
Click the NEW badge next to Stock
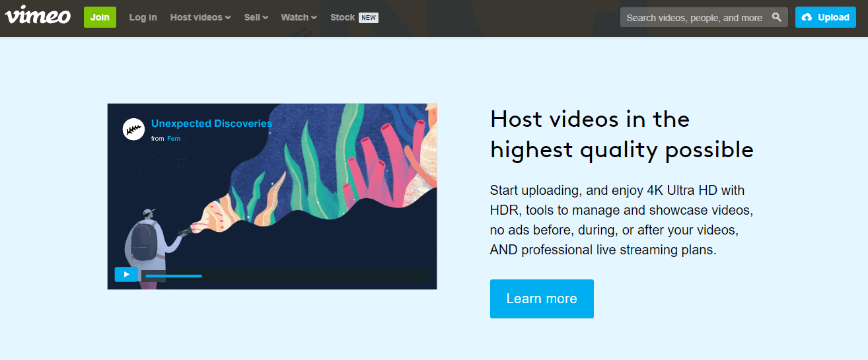tap(369, 17)
